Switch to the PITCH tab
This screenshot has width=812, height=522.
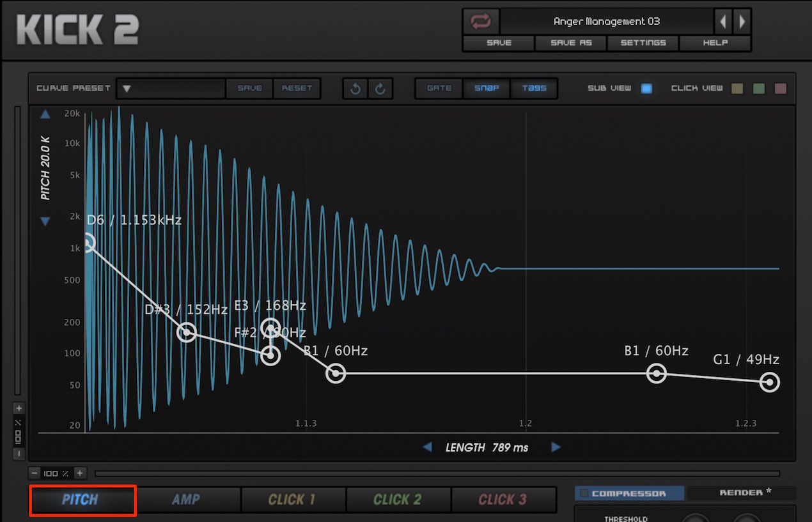83,500
